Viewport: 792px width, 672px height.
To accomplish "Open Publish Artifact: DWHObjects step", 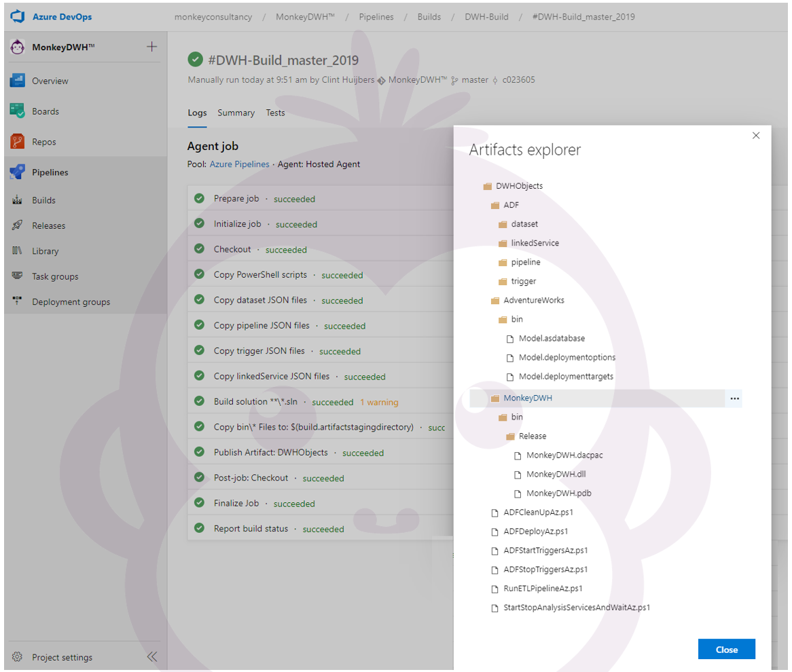I will [271, 452].
